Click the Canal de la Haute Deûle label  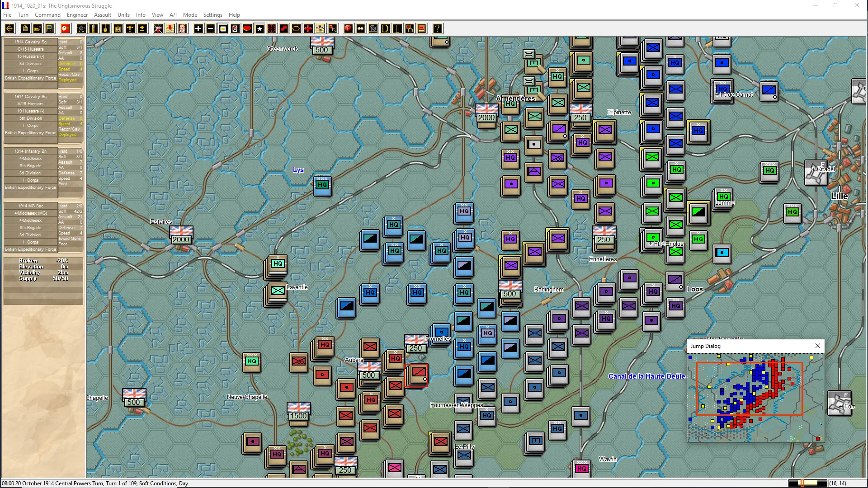point(646,376)
